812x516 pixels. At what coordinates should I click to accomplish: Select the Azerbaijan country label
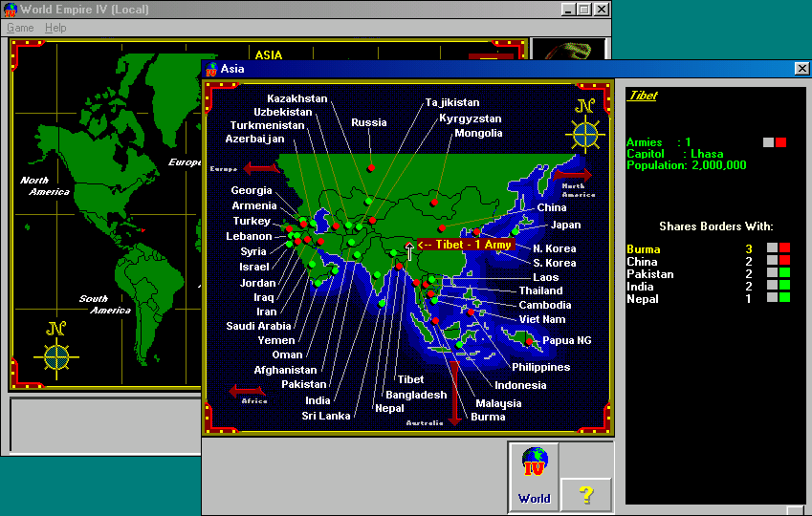tap(254, 139)
